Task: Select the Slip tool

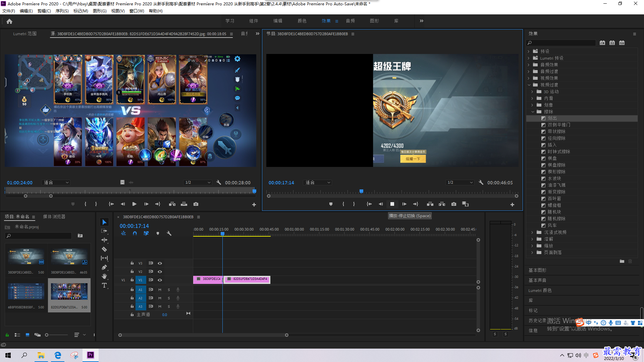Action: 104,258
